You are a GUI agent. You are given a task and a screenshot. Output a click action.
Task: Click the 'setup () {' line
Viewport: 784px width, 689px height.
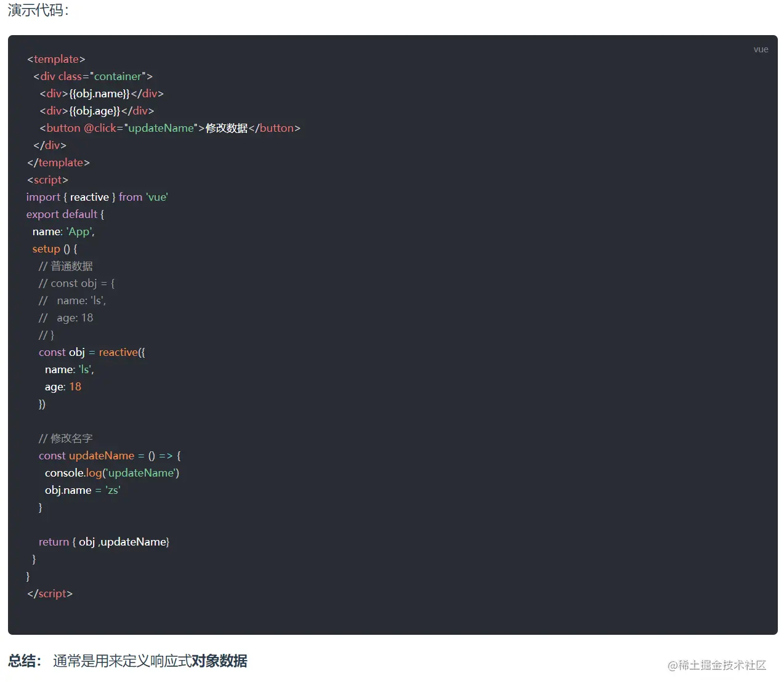[x=55, y=249]
